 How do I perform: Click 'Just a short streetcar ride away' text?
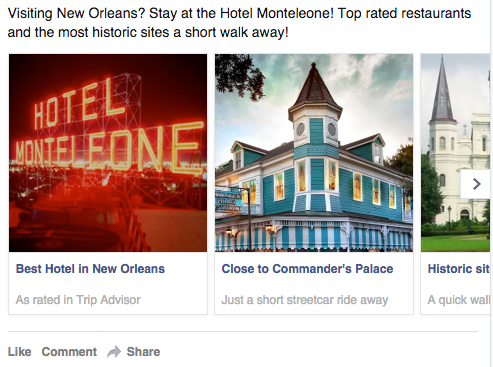305,300
